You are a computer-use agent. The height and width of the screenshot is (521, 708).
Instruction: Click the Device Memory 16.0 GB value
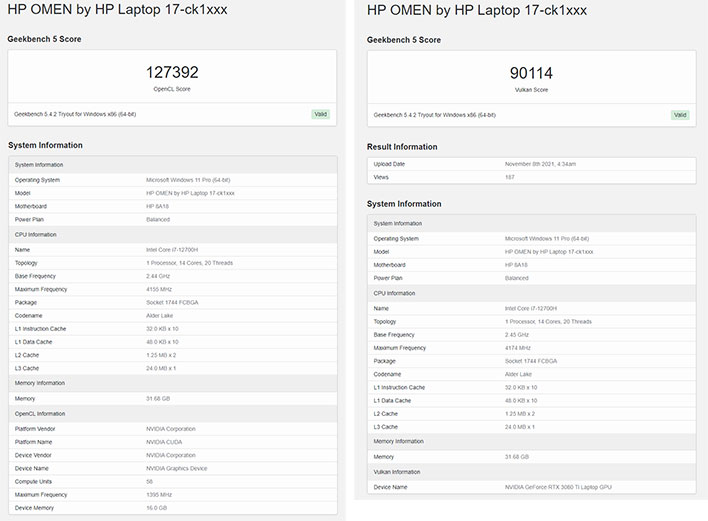[x=156, y=507]
